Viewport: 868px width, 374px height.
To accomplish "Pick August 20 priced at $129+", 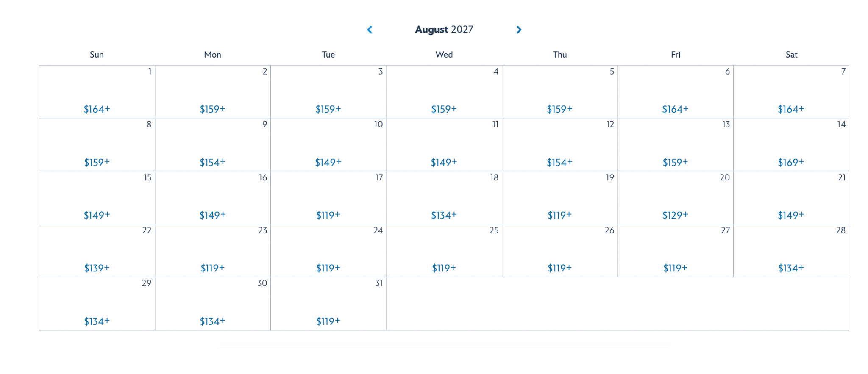I will pos(675,198).
